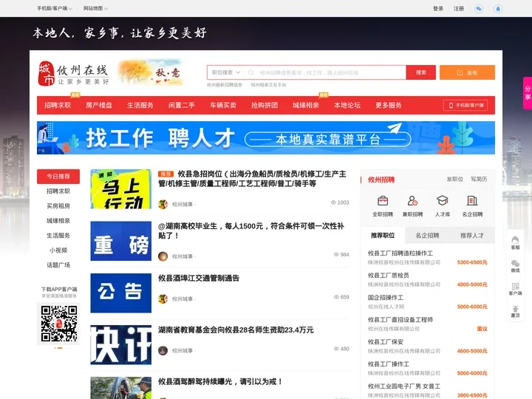Screen dimensions: 532x399
Task: Open 本地论坛 navigation item
Action: coord(347,105)
